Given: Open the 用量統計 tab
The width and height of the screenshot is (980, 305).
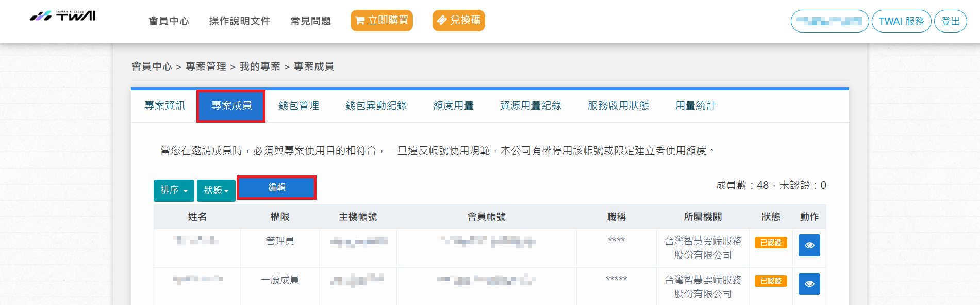Looking at the screenshot, I should 695,106.
